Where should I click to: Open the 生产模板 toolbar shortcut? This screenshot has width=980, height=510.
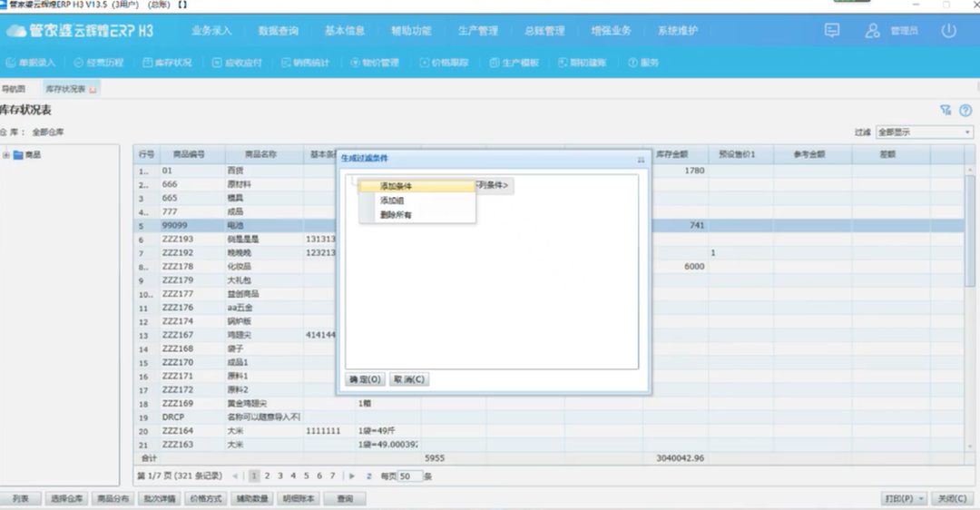click(x=514, y=63)
